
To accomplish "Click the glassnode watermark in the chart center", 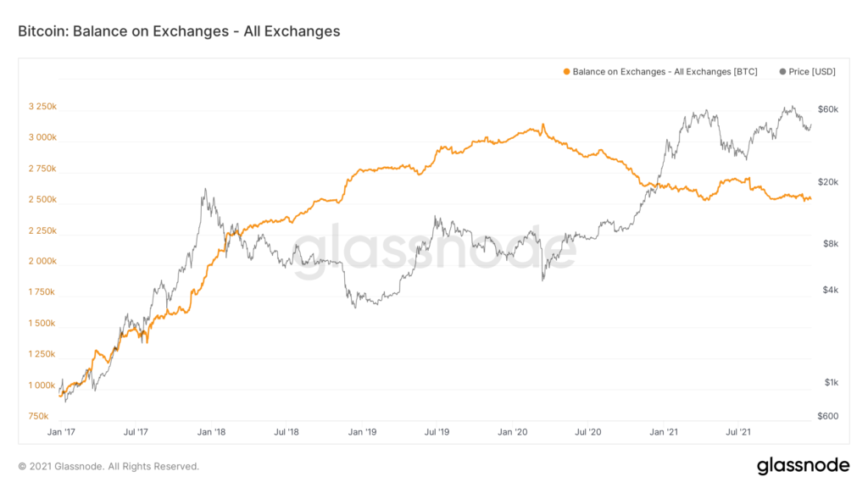I will [x=430, y=252].
